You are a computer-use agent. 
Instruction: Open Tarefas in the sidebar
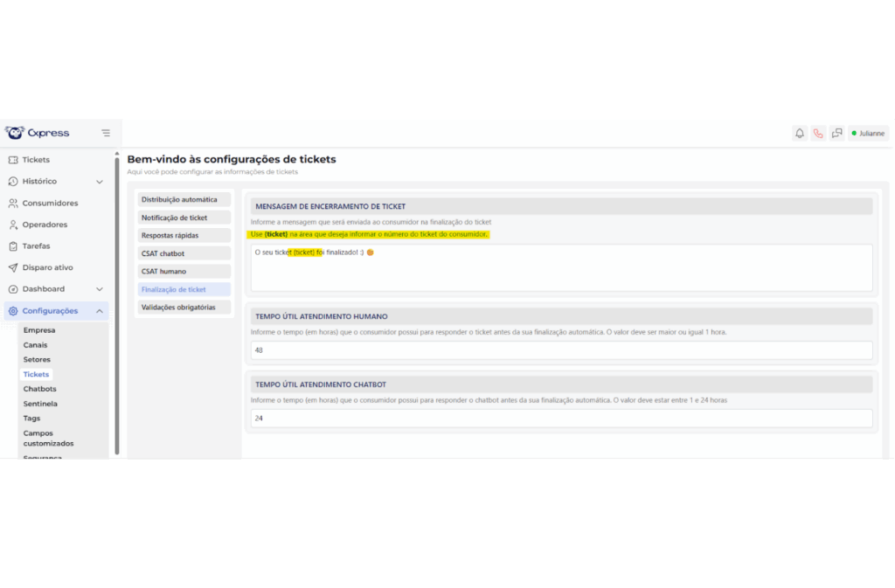click(x=36, y=246)
